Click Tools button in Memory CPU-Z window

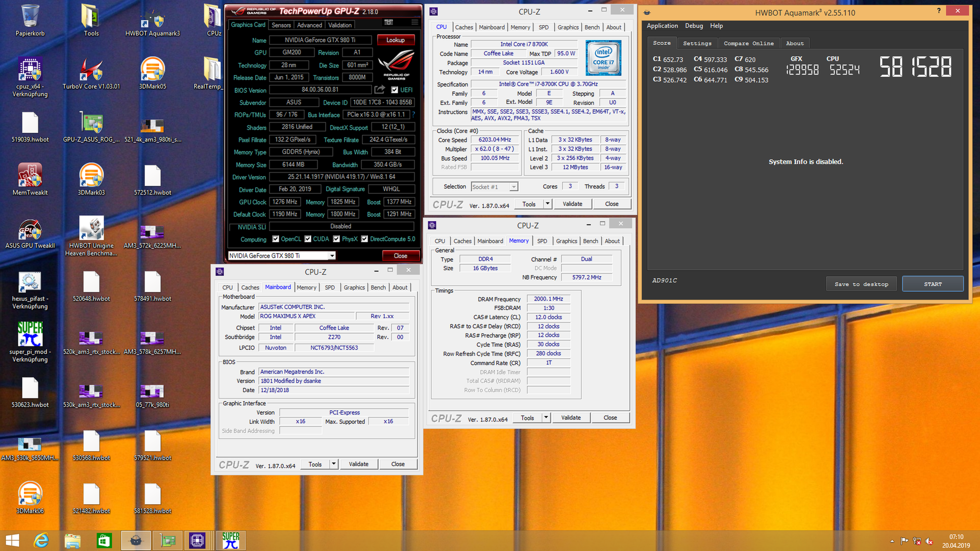pyautogui.click(x=527, y=418)
